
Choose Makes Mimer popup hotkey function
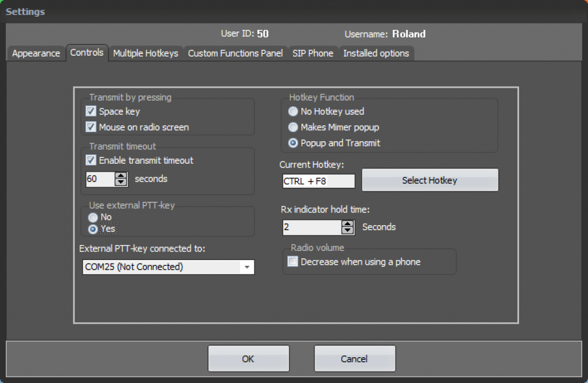293,127
